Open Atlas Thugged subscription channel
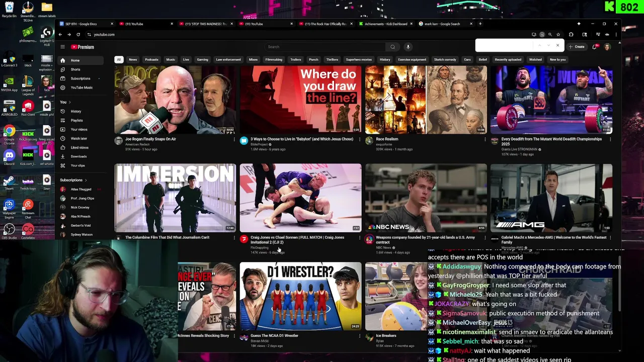Image resolution: width=644 pixels, height=362 pixels. click(80, 190)
